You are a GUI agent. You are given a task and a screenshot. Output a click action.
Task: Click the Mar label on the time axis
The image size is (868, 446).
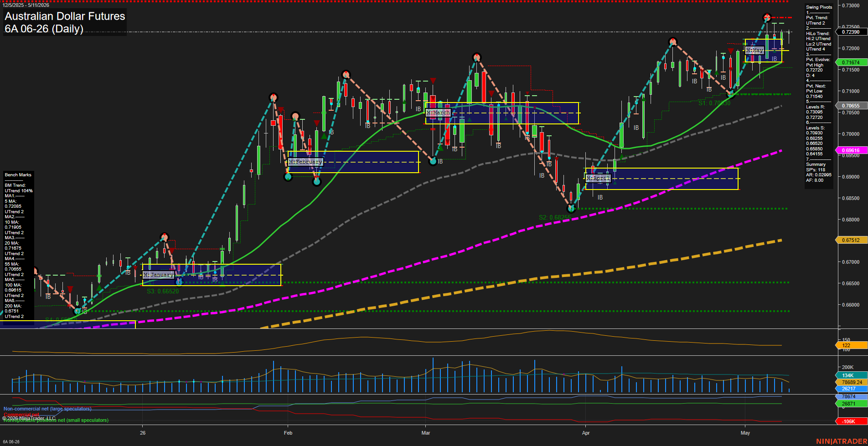tap(426, 433)
